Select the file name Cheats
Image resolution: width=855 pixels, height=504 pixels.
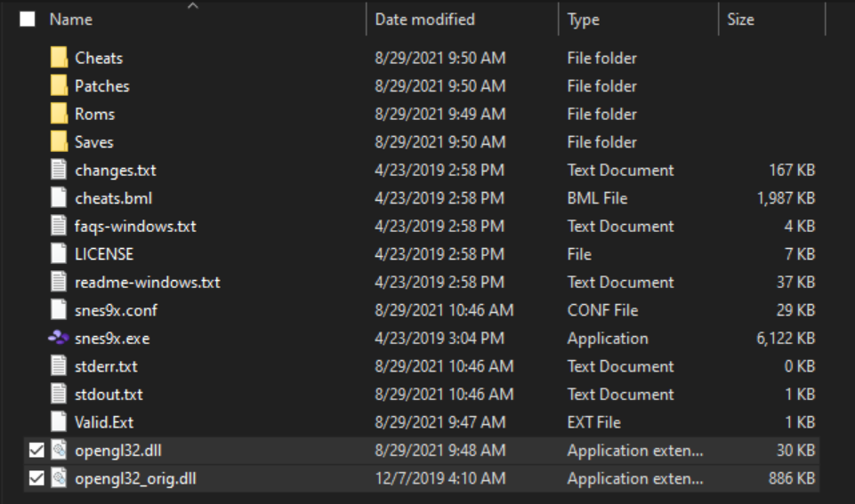[x=99, y=58]
